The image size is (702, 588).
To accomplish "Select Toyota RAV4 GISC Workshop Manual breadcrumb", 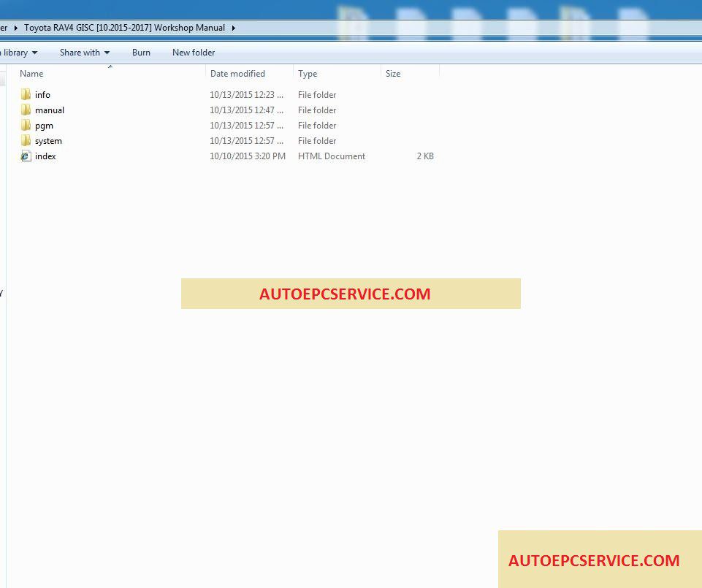I will (124, 28).
